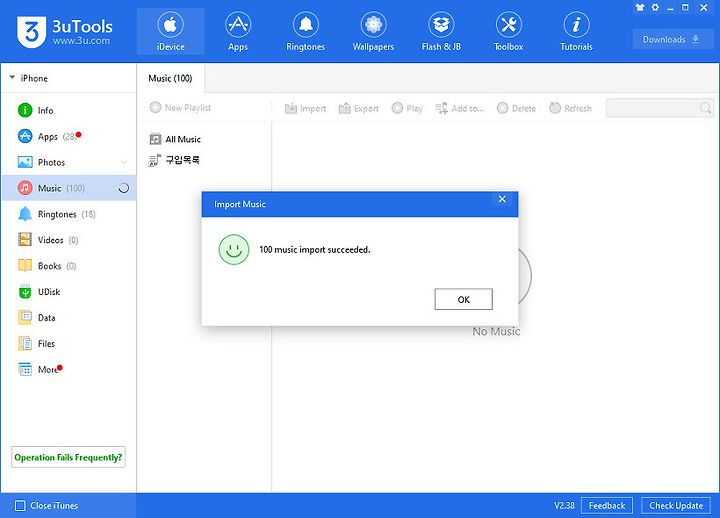
Task: Open settings gear in title bar
Action: pos(655,7)
